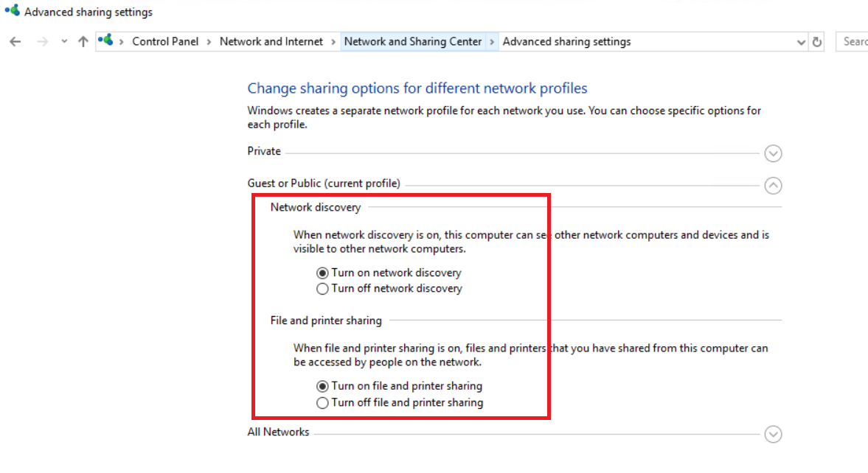Open Network and Internet breadcrumb
Viewport: 868px width, 473px height.
click(271, 41)
